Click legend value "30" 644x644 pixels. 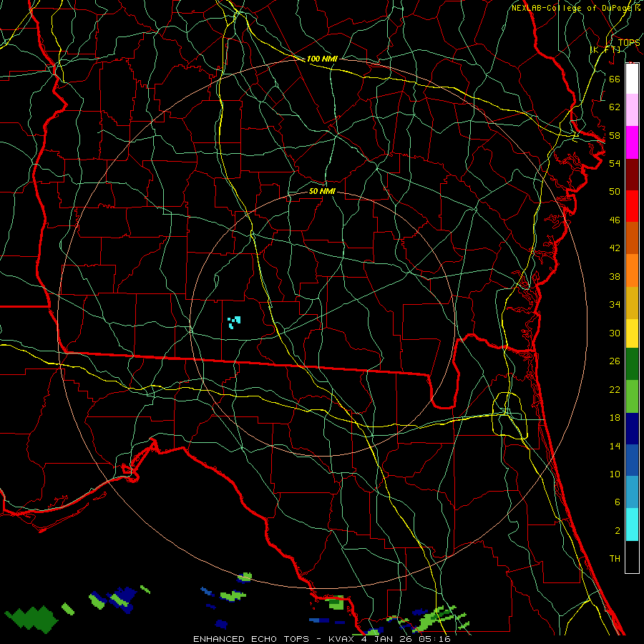615,333
